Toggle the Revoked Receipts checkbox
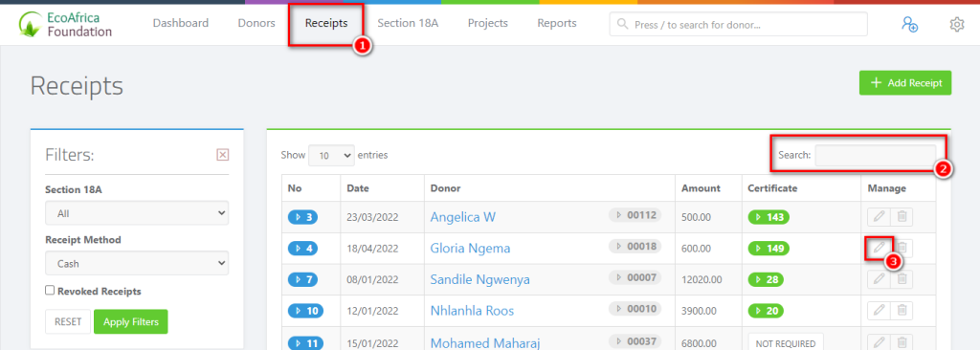This screenshot has height=350, width=980. point(50,291)
